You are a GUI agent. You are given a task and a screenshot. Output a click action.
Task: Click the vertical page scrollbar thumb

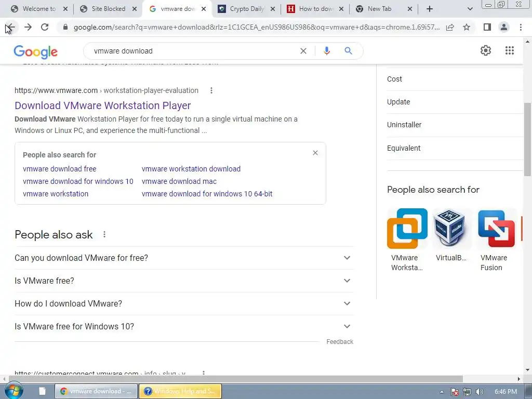click(x=528, y=139)
